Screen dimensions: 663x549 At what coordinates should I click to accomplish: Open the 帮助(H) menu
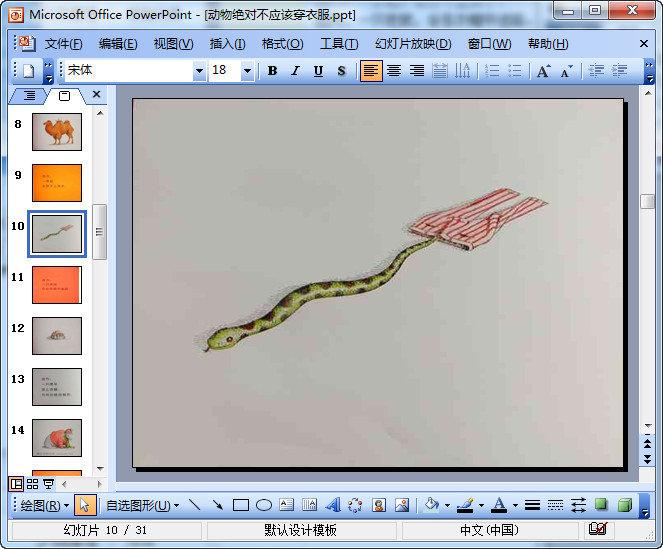click(x=548, y=44)
